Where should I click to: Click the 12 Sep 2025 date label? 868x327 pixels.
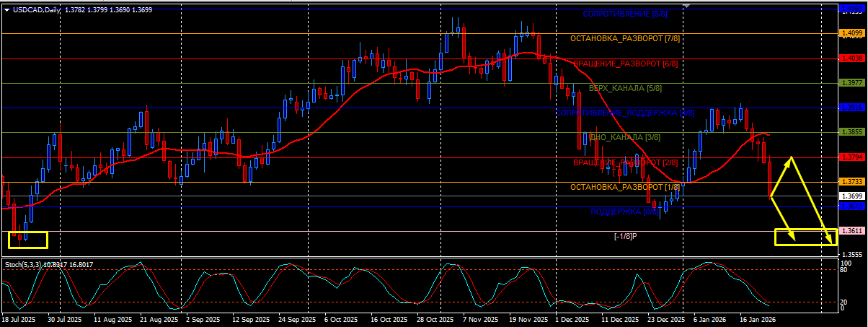point(250,318)
